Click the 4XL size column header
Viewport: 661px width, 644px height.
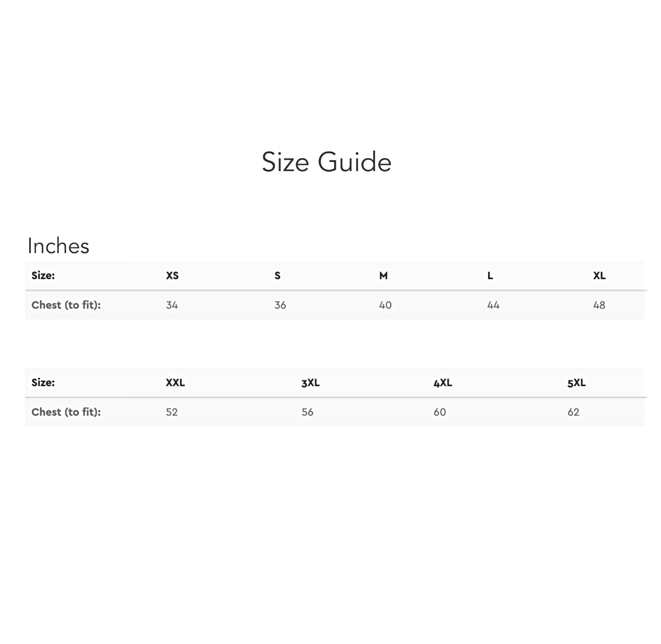[443, 383]
